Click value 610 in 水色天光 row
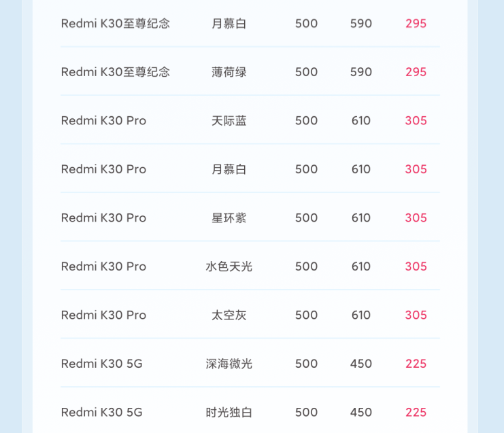The image size is (504, 433). pos(361,266)
